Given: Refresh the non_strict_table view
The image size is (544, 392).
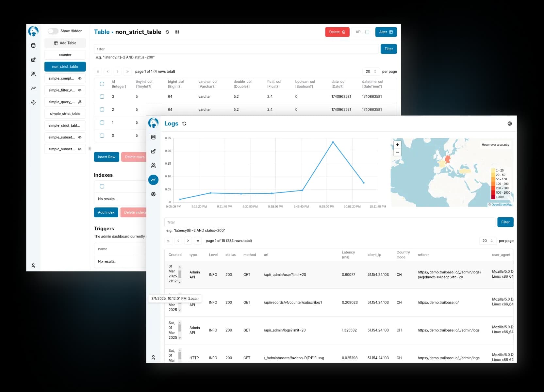Looking at the screenshot, I should [x=167, y=32].
